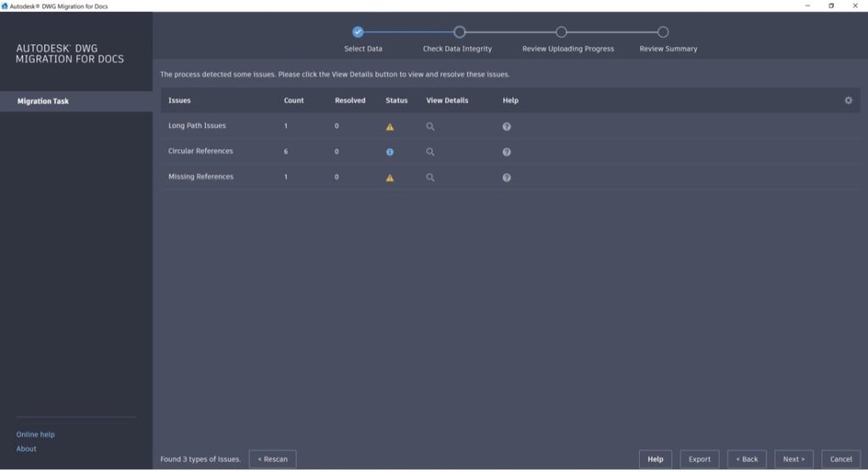Cancel the migration wizard
Image resolution: width=868 pixels, height=472 pixels.
pyautogui.click(x=841, y=459)
